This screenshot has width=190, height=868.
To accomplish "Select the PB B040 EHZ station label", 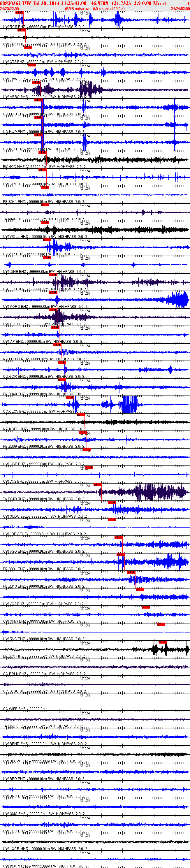I will click(x=43, y=394).
